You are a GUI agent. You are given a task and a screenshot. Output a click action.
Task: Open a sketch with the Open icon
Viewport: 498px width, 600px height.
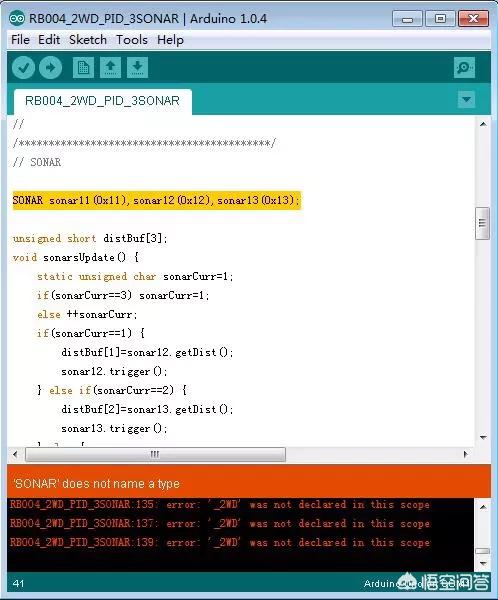(x=110, y=68)
